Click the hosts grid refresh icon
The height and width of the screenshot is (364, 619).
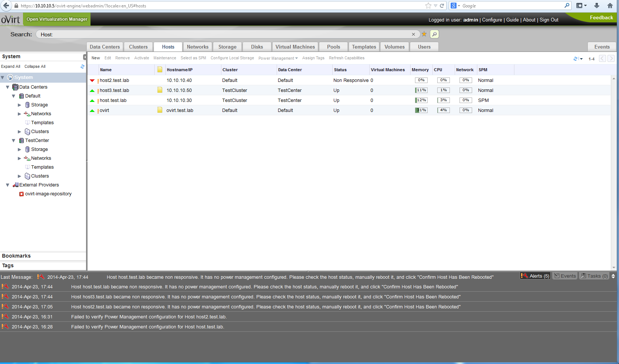575,59
